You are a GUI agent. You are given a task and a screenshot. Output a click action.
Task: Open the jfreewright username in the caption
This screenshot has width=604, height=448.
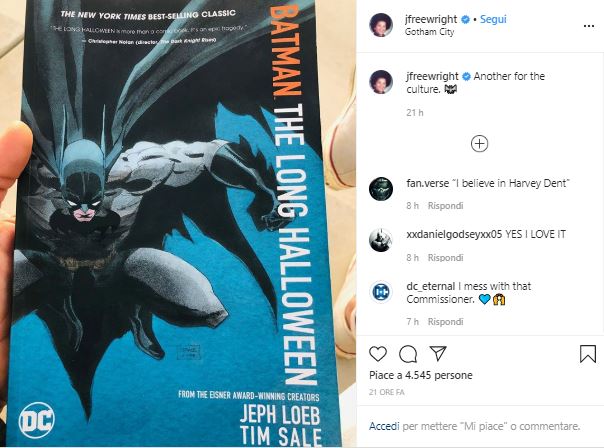432,76
